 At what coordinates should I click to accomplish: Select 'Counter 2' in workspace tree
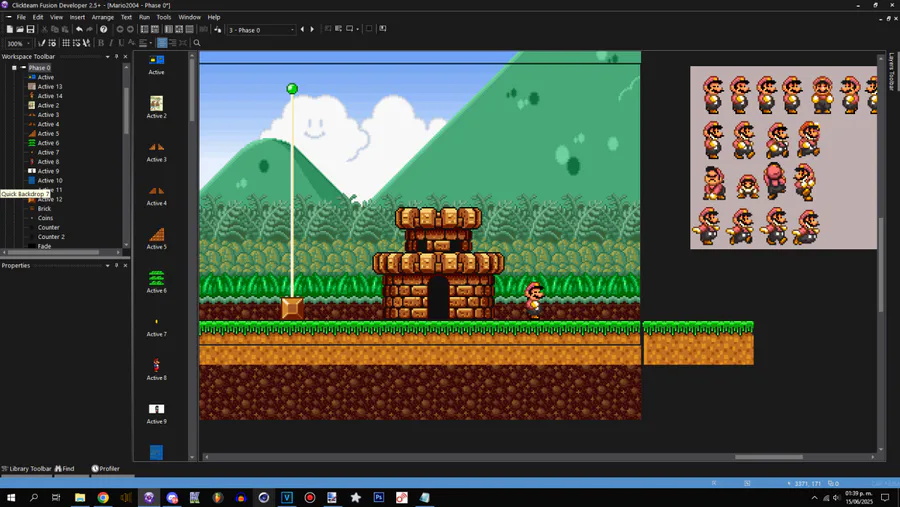[51, 237]
